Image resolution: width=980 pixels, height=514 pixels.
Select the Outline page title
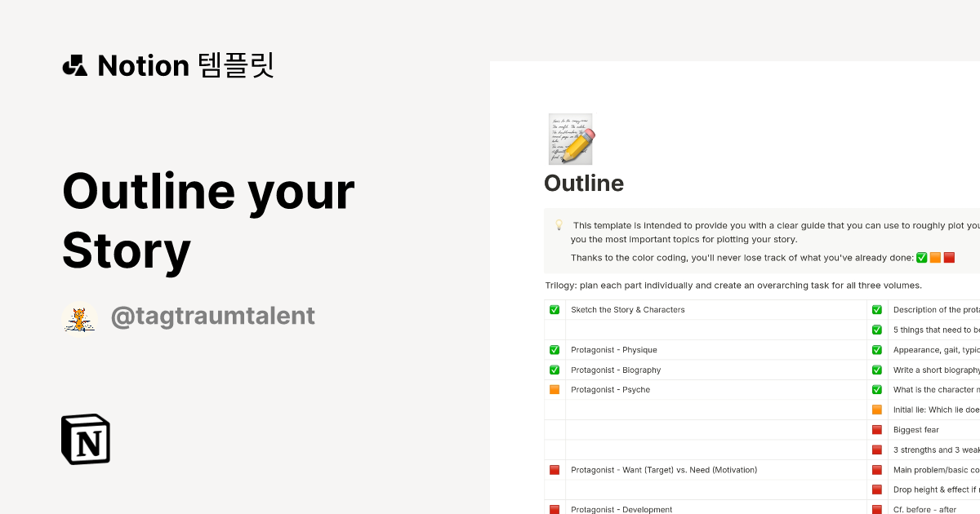click(x=584, y=183)
